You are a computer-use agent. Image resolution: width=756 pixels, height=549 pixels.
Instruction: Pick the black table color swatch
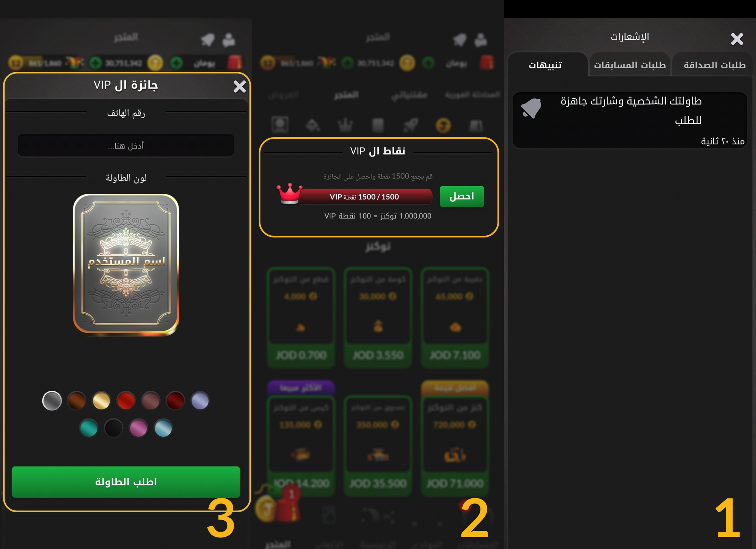114,428
